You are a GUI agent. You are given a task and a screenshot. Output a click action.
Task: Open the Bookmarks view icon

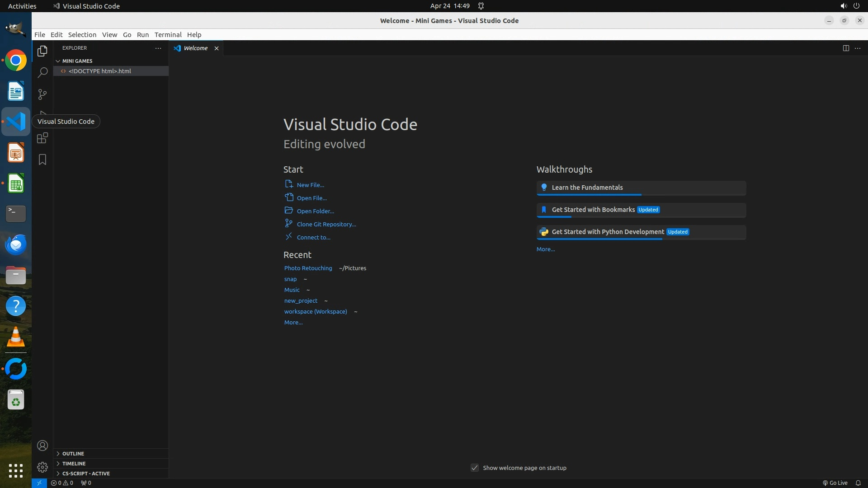[x=42, y=160]
